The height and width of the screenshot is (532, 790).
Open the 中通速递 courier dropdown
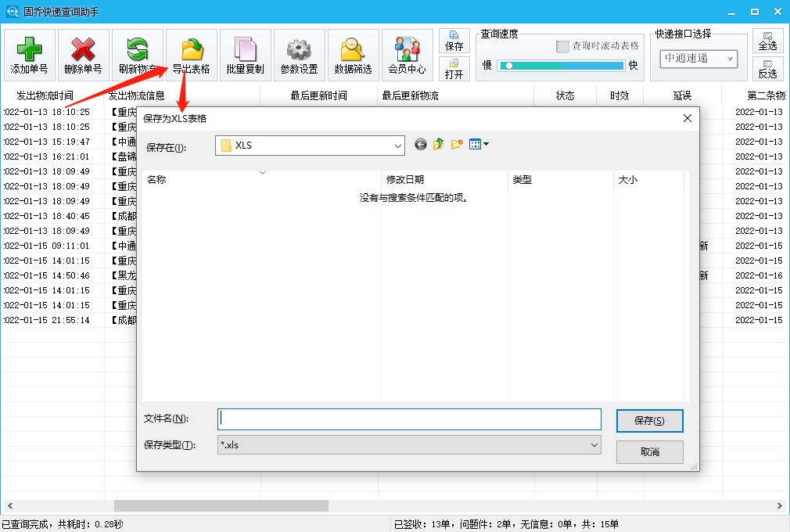click(x=698, y=59)
